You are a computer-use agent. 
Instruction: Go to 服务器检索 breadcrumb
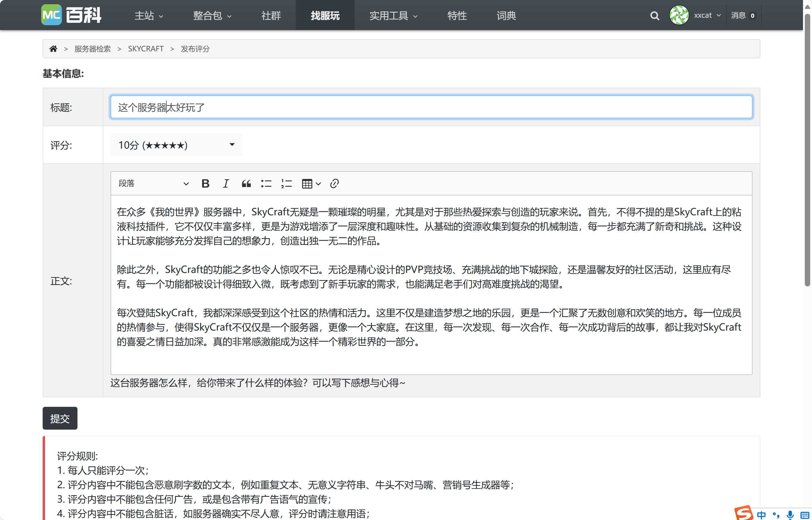pos(92,49)
